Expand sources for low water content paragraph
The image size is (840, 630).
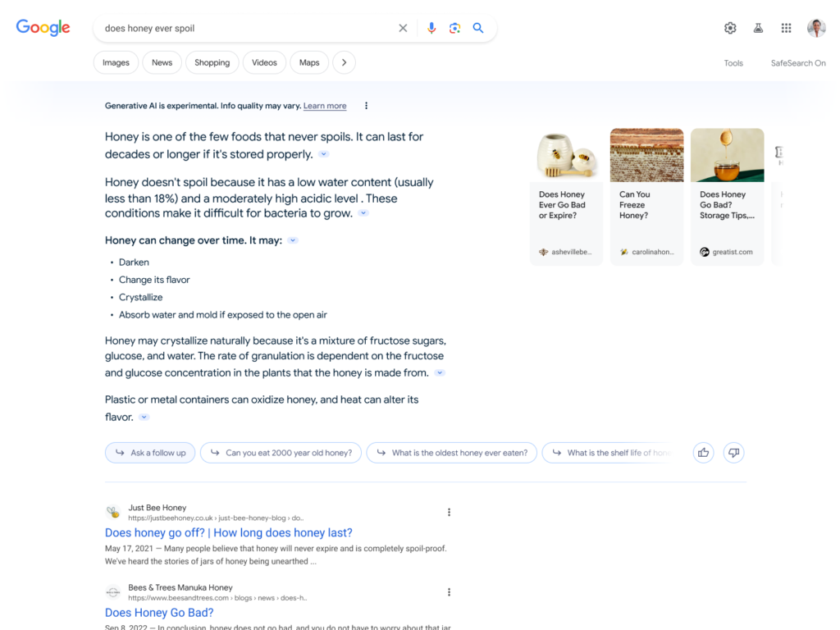363,213
